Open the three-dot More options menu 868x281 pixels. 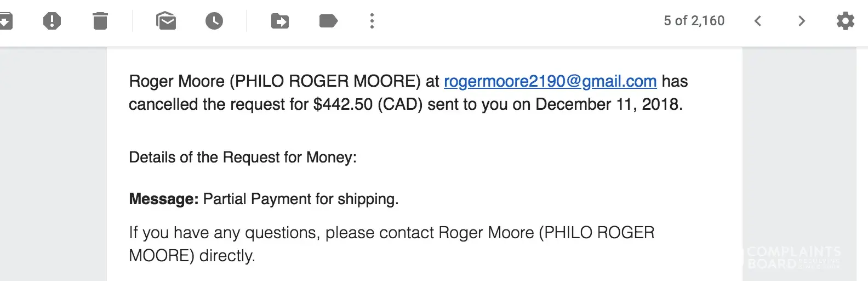click(x=372, y=21)
